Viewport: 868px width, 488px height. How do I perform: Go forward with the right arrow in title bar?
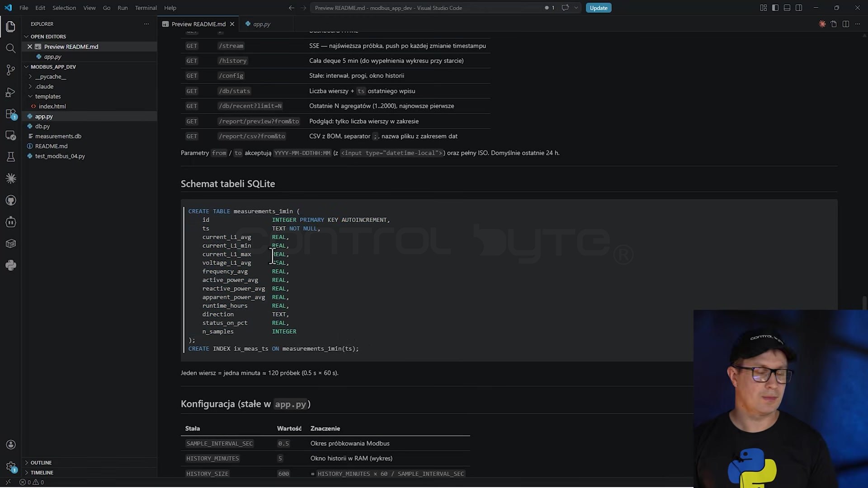coord(303,8)
